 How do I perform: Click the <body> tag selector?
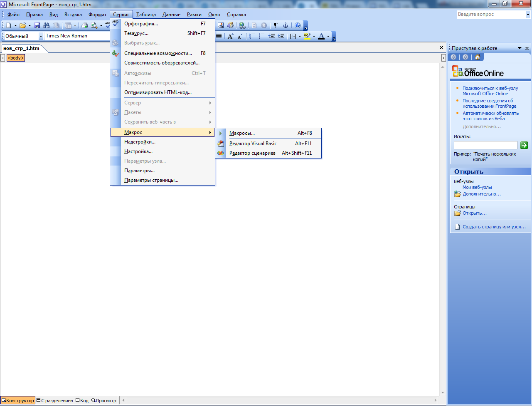(x=16, y=58)
